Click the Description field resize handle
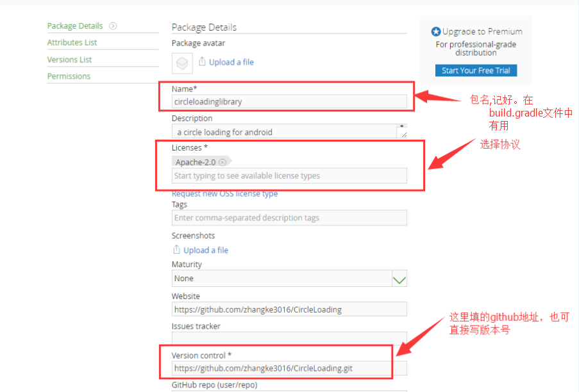The image size is (579, 392). (402, 133)
